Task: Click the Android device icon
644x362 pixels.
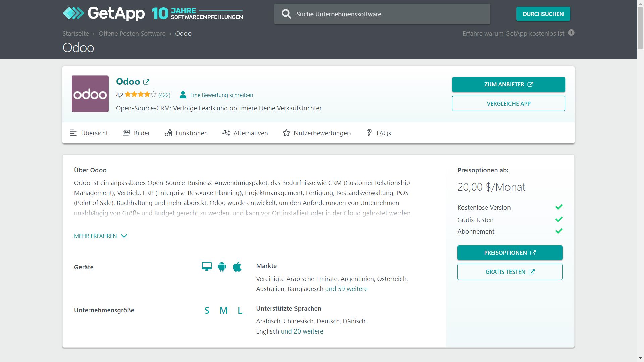Action: (222, 267)
